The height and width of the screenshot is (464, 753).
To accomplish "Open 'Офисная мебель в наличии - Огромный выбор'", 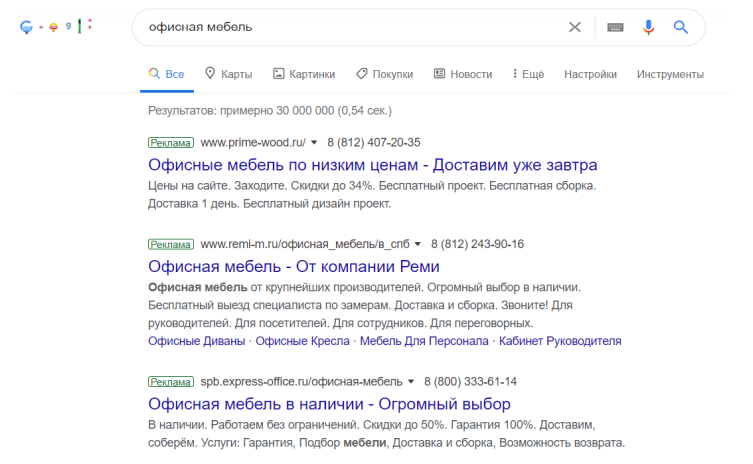I will pos(329,405).
